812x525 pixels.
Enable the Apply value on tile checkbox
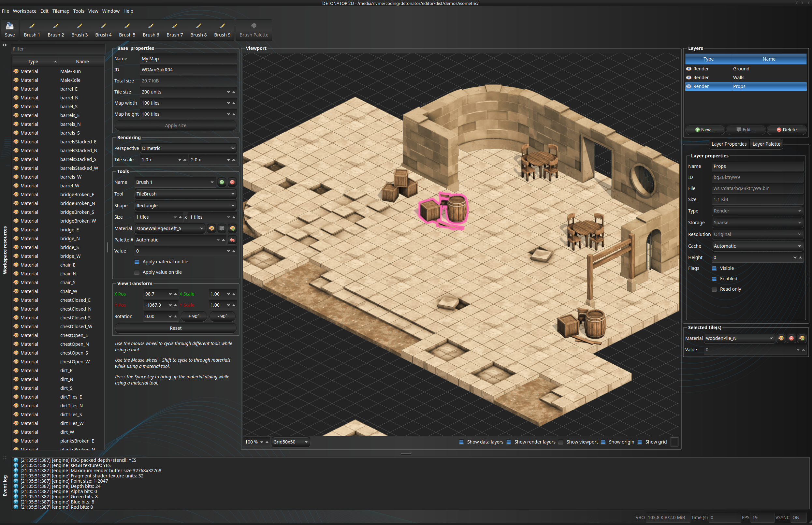point(137,272)
